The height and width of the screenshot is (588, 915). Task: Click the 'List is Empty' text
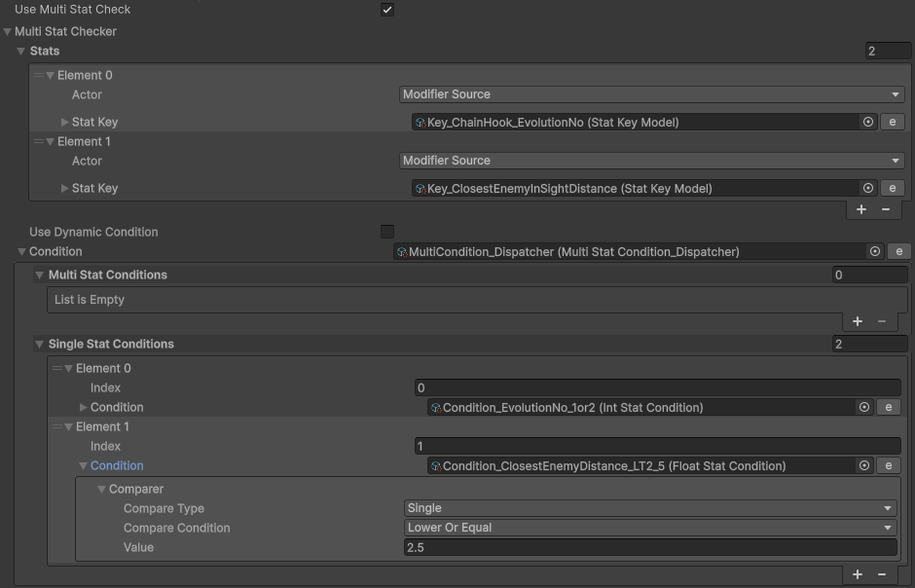point(90,299)
